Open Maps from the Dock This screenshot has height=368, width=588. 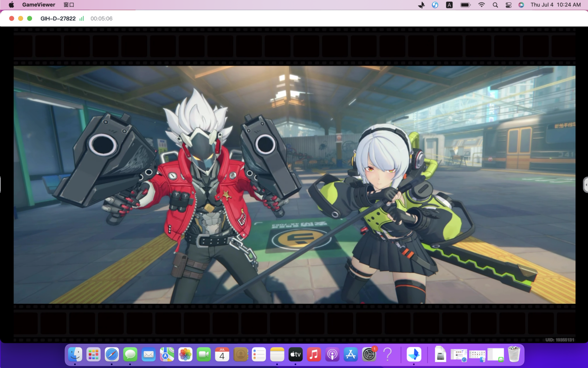click(x=167, y=355)
